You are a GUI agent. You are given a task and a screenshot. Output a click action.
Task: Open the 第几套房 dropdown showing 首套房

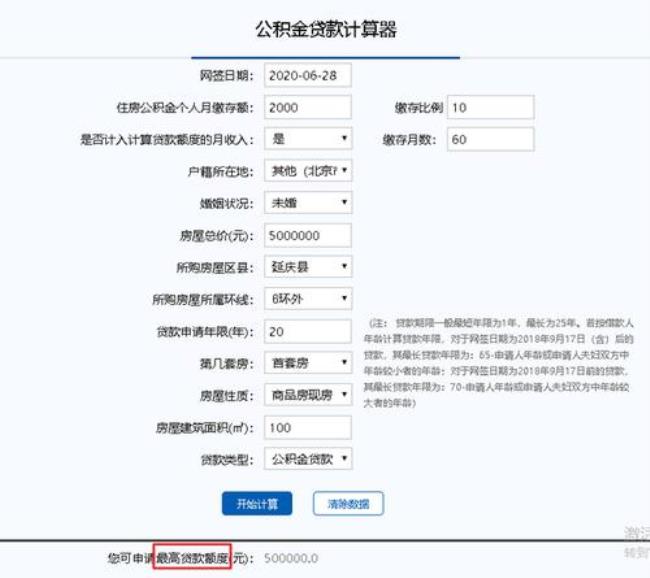[x=308, y=363]
